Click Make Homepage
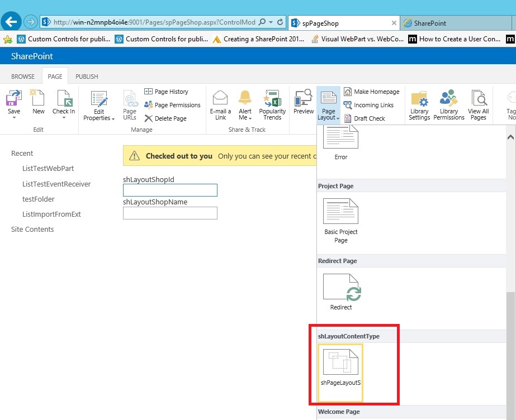Image resolution: width=516 pixels, height=420 pixels. [x=372, y=92]
